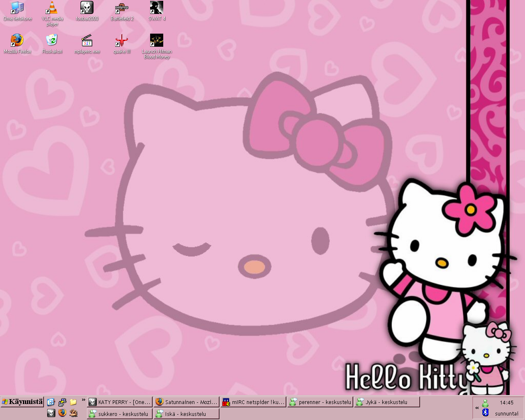Open the Roskakori recycle bin
525x420 pixels.
coord(52,44)
